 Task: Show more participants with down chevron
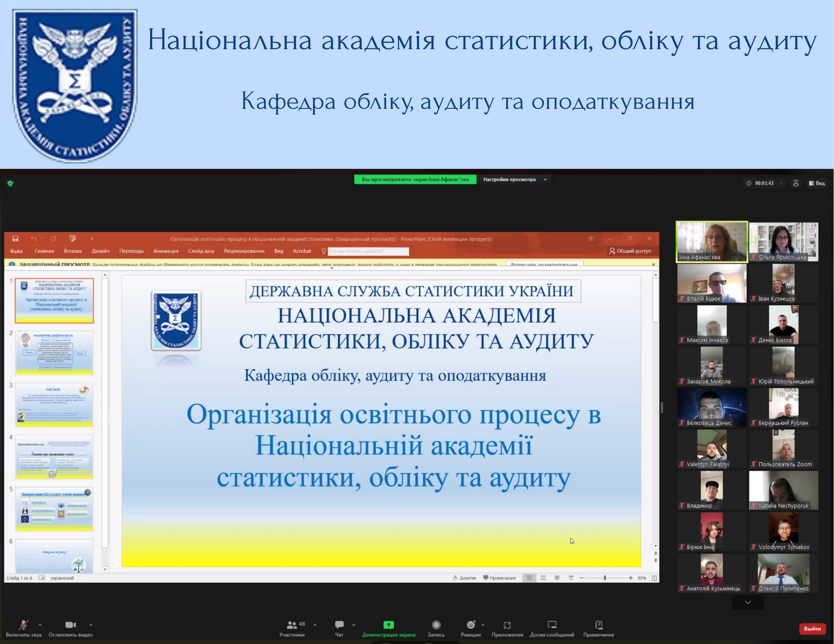(748, 602)
